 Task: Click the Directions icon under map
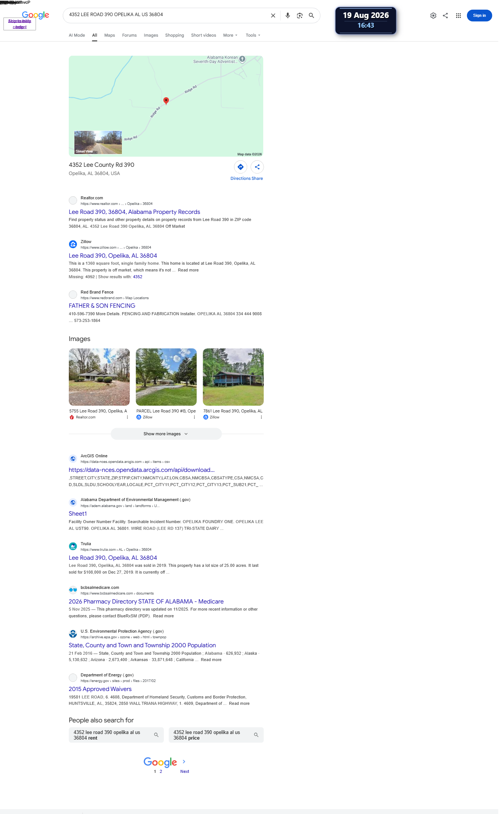pyautogui.click(x=240, y=167)
